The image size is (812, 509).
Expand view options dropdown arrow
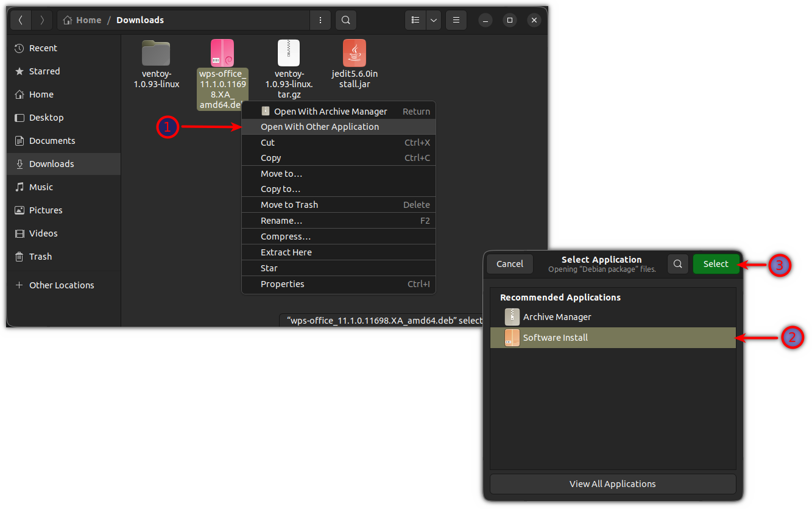(434, 20)
